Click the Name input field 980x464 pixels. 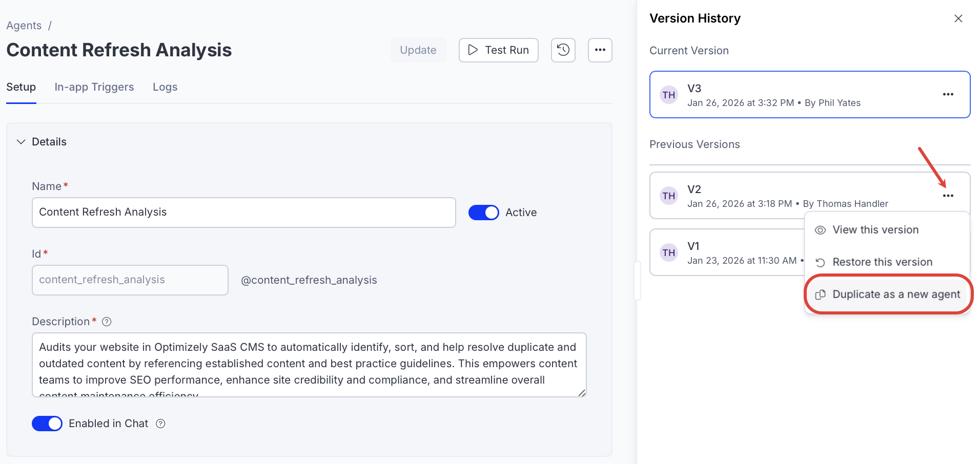[243, 213]
